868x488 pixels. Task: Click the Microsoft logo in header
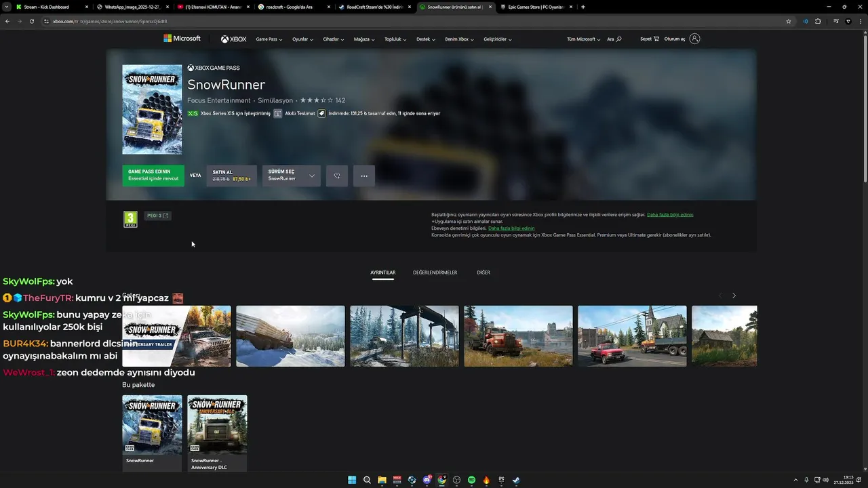[x=182, y=39]
